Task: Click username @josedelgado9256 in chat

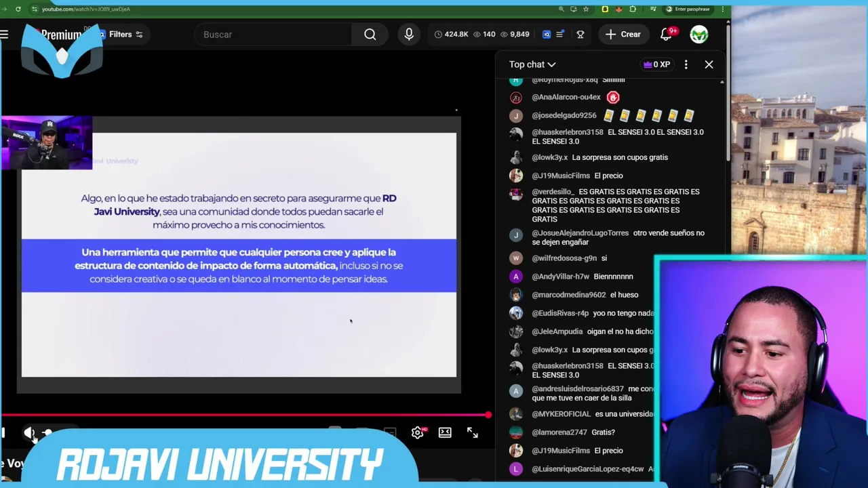Action: click(x=564, y=116)
